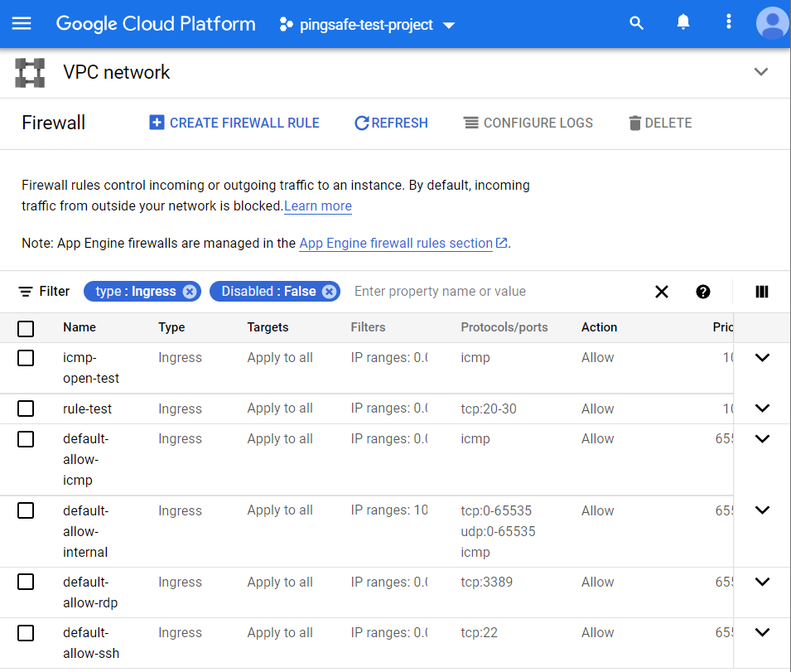Click the REFRESH button
The image size is (791, 672).
point(391,123)
